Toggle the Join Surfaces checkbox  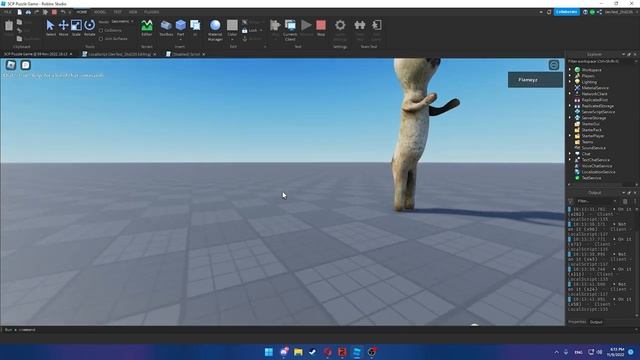point(101,39)
